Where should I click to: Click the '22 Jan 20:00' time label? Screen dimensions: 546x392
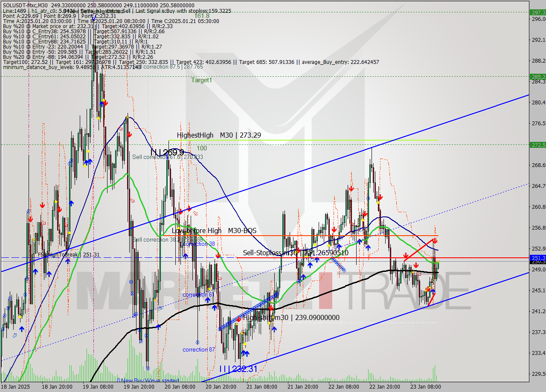click(x=384, y=387)
